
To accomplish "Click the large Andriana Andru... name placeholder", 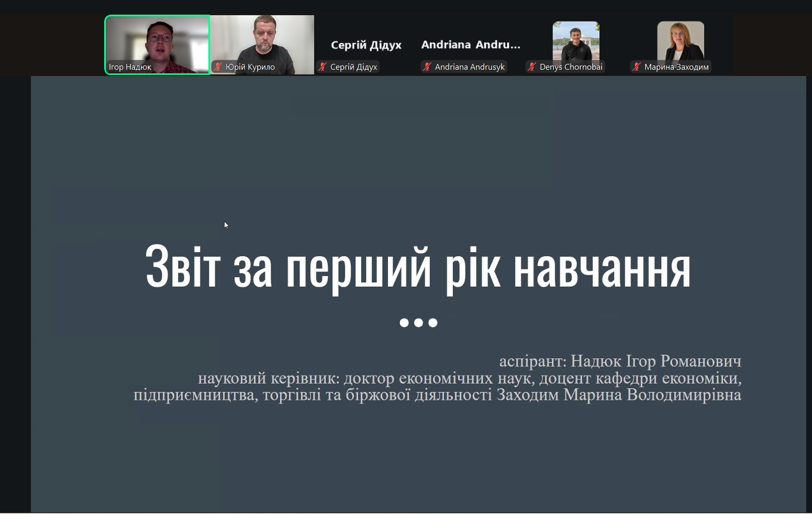I will coord(471,45).
